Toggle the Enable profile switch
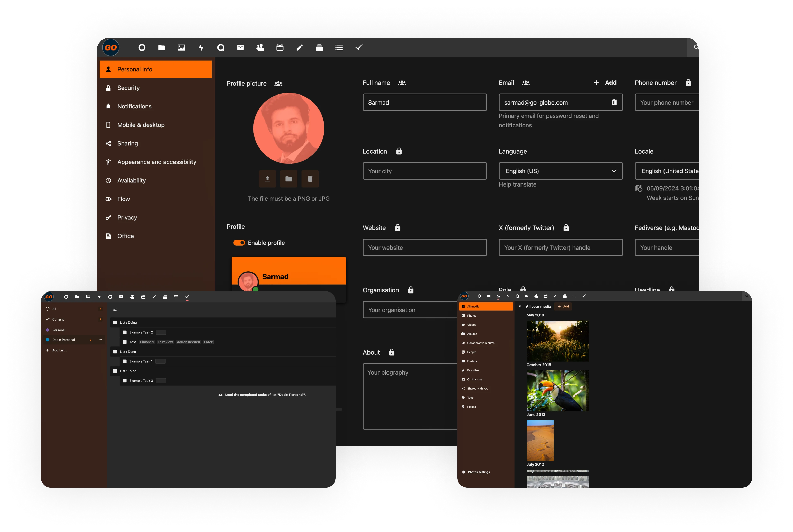Screen dimensions: 793x532 coord(239,243)
